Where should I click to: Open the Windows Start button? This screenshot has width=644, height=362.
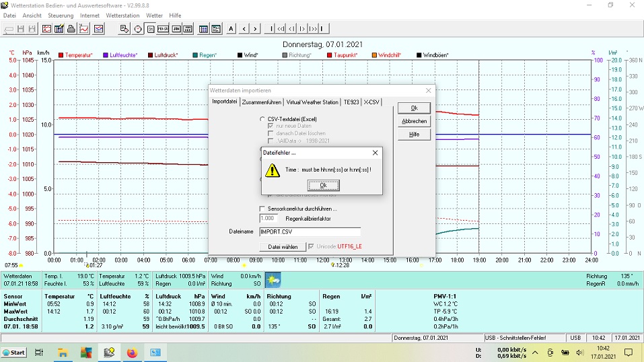point(13,352)
